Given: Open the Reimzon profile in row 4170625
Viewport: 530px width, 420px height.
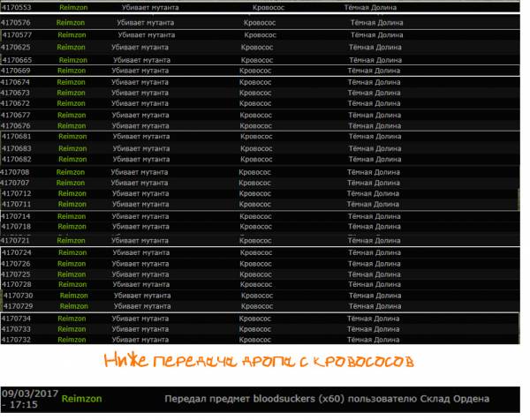Looking at the screenshot, I should point(71,47).
